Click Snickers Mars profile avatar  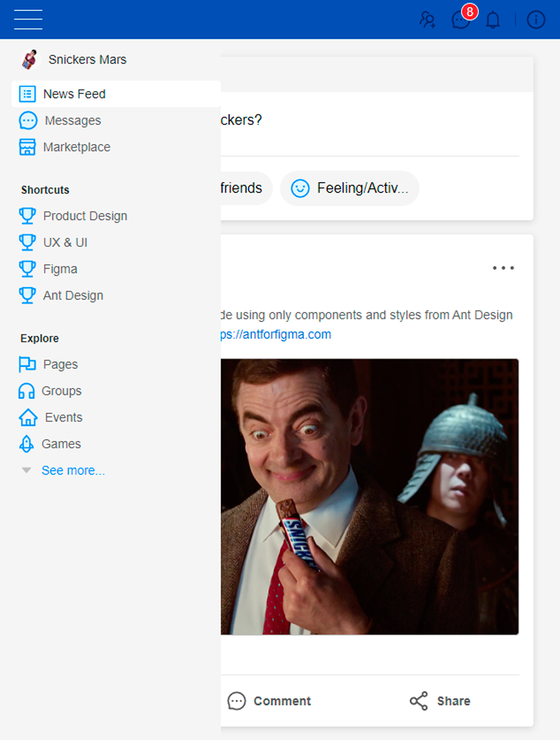tap(29, 59)
